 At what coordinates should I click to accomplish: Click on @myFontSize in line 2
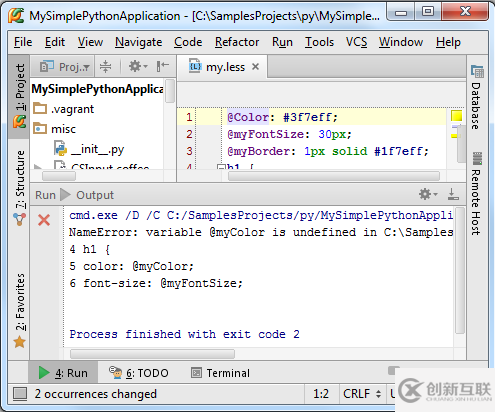coord(266,134)
